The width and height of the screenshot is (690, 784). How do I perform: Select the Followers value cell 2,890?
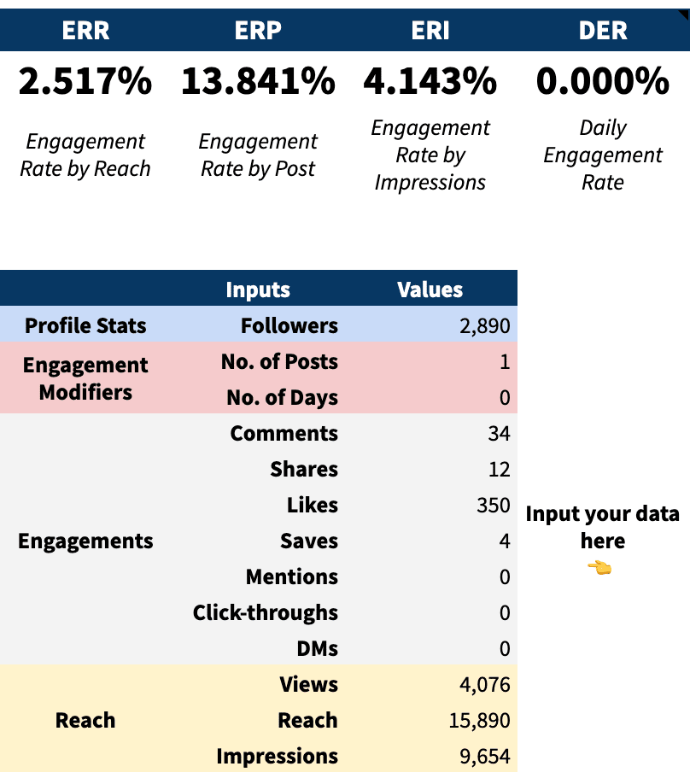[431, 325]
